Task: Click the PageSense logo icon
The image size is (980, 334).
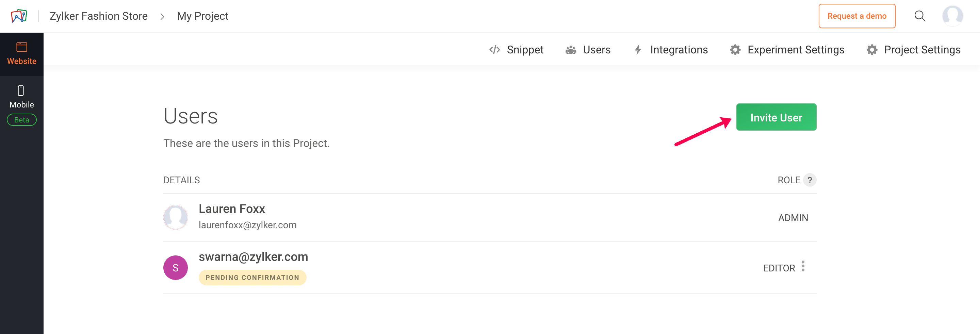Action: [x=19, y=16]
